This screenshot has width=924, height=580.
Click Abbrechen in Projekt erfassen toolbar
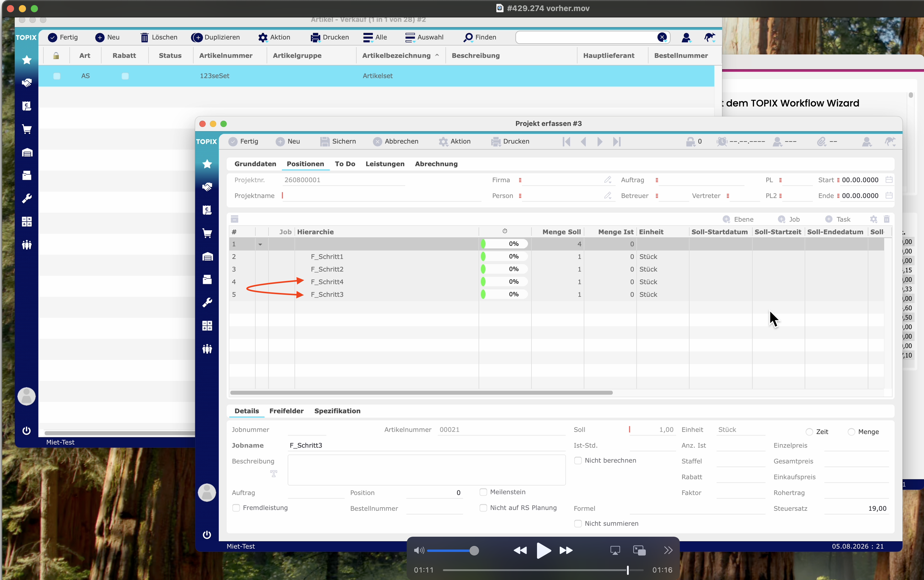[x=396, y=142]
